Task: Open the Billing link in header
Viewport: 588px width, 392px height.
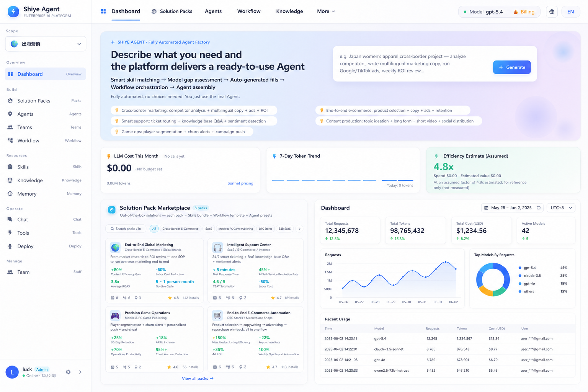Action: (524, 12)
